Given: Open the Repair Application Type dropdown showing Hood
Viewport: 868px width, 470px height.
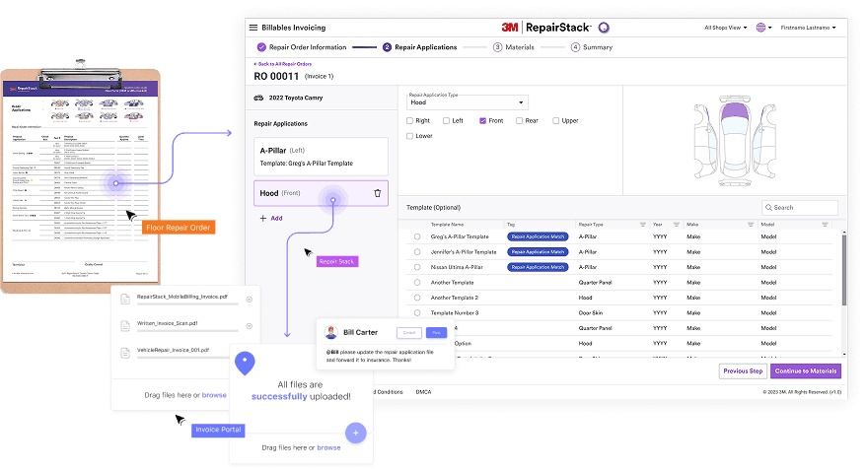Looking at the screenshot, I should [x=467, y=102].
